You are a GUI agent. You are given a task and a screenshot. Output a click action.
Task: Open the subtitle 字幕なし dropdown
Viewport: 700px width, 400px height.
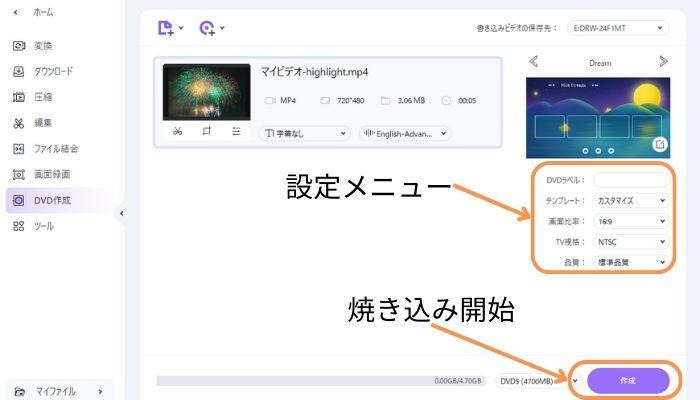click(304, 133)
